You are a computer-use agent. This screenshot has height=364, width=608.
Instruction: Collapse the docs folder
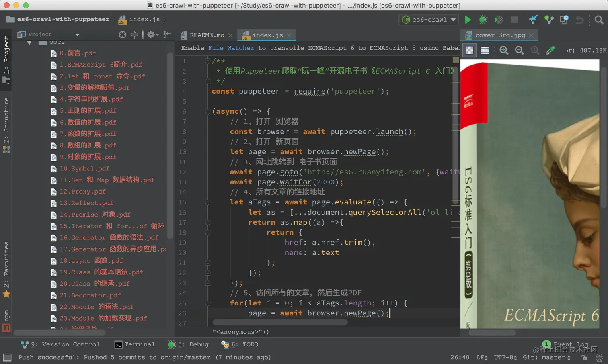point(29,42)
